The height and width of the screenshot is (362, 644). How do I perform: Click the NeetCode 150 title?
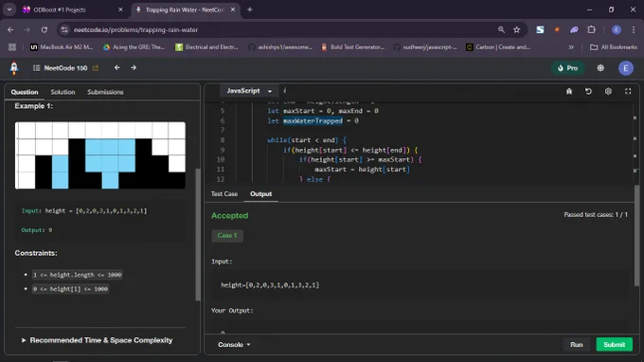tap(65, 68)
